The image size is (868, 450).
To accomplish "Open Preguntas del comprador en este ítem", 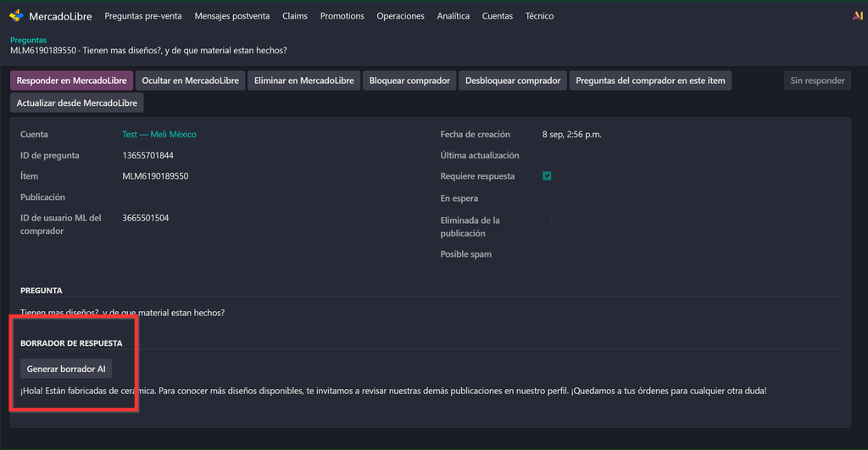I will click(x=650, y=81).
